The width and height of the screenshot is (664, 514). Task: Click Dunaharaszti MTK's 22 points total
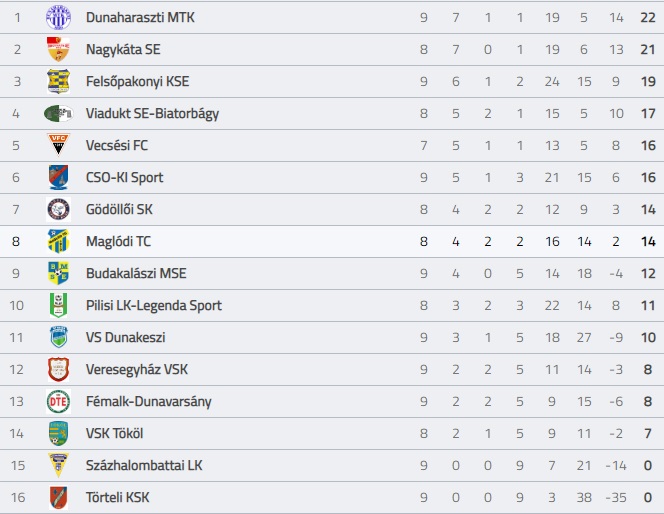(x=648, y=17)
